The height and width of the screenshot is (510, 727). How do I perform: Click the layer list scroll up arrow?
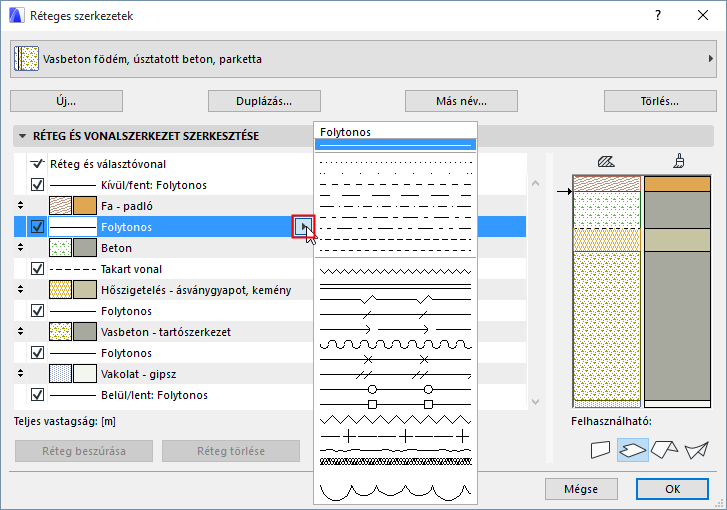point(536,184)
